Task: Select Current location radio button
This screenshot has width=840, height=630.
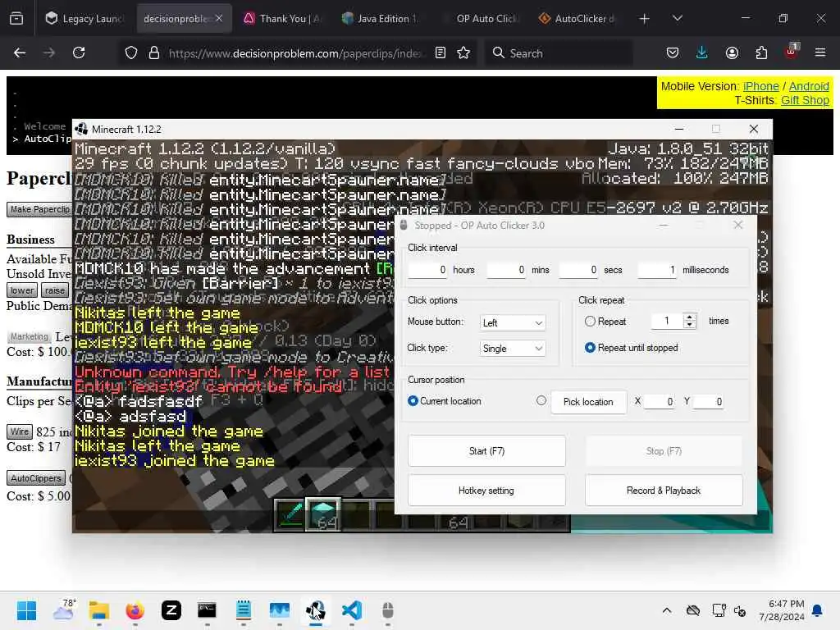Action: pos(413,400)
